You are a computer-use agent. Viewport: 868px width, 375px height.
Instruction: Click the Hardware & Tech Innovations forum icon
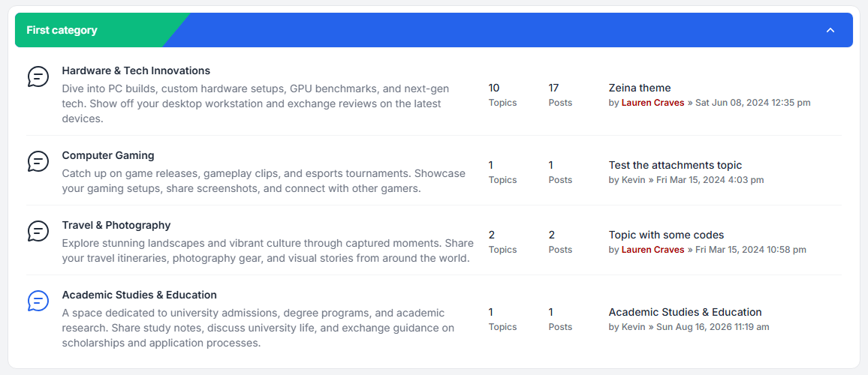38,77
